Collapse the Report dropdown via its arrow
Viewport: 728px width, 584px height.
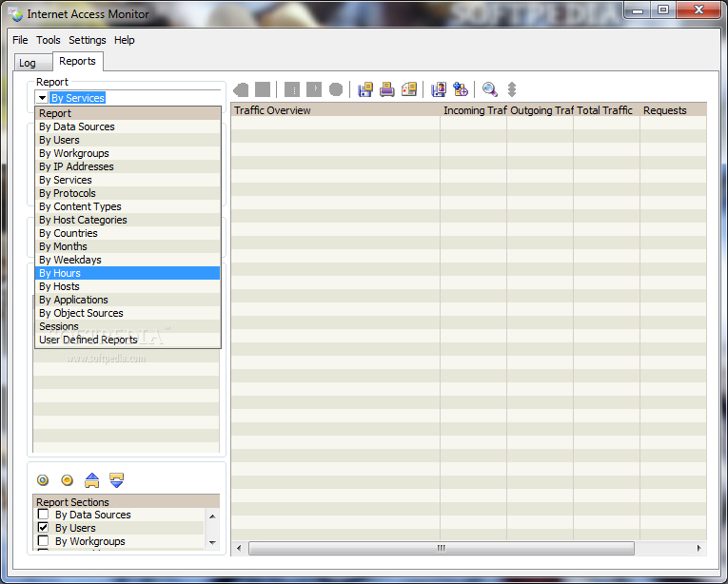(x=42, y=98)
